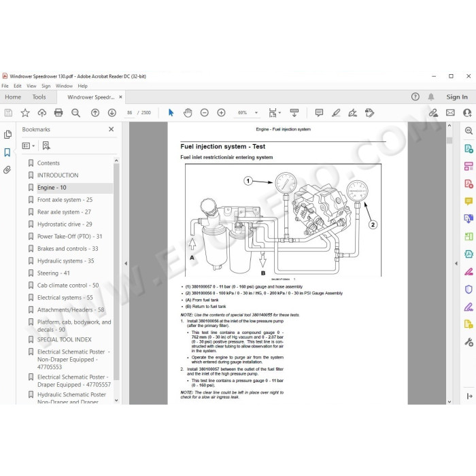Image resolution: width=476 pixels, height=476 pixels.
Task: Zoom out with minus button
Action: point(205,113)
